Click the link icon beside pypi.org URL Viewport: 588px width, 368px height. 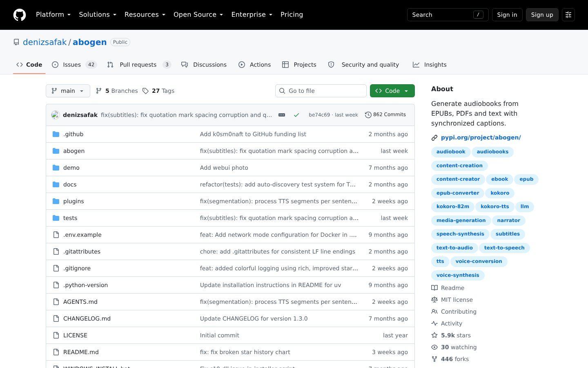tap(434, 138)
